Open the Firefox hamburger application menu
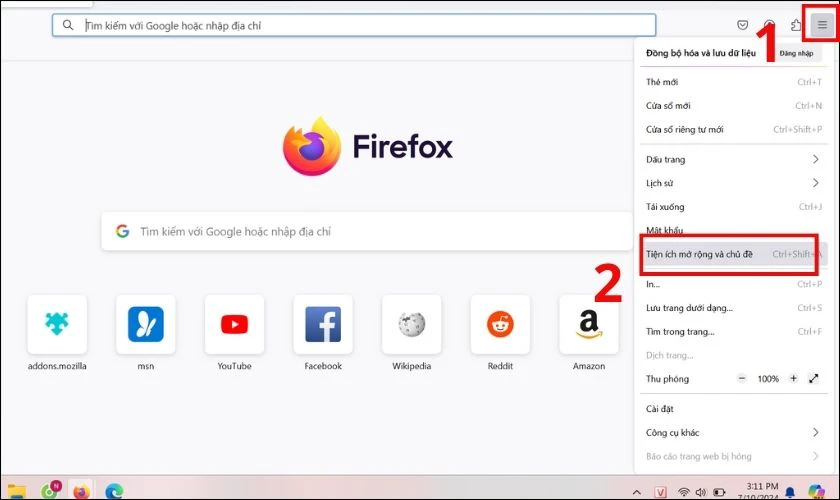 822,25
